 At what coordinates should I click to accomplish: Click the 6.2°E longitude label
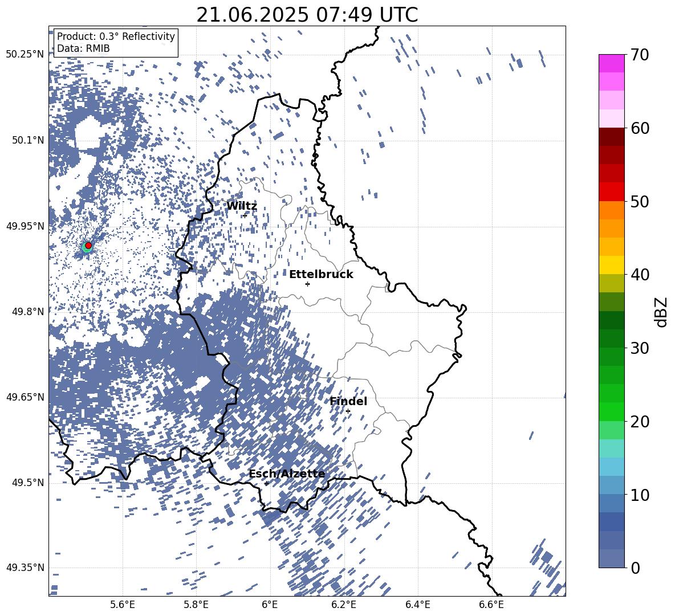pyautogui.click(x=344, y=605)
